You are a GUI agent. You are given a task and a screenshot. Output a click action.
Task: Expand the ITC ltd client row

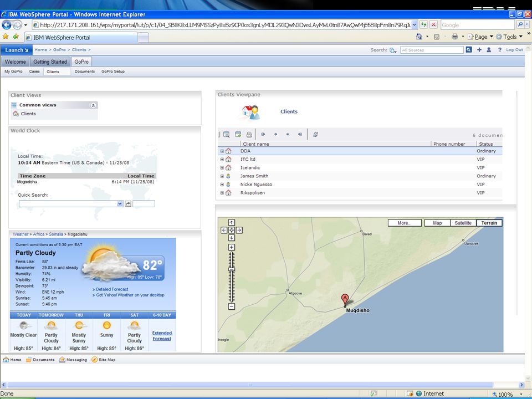(222, 160)
